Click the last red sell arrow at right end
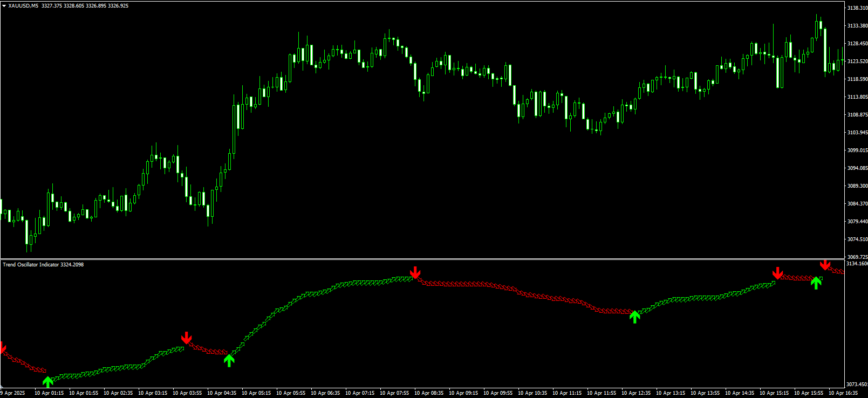 825,265
